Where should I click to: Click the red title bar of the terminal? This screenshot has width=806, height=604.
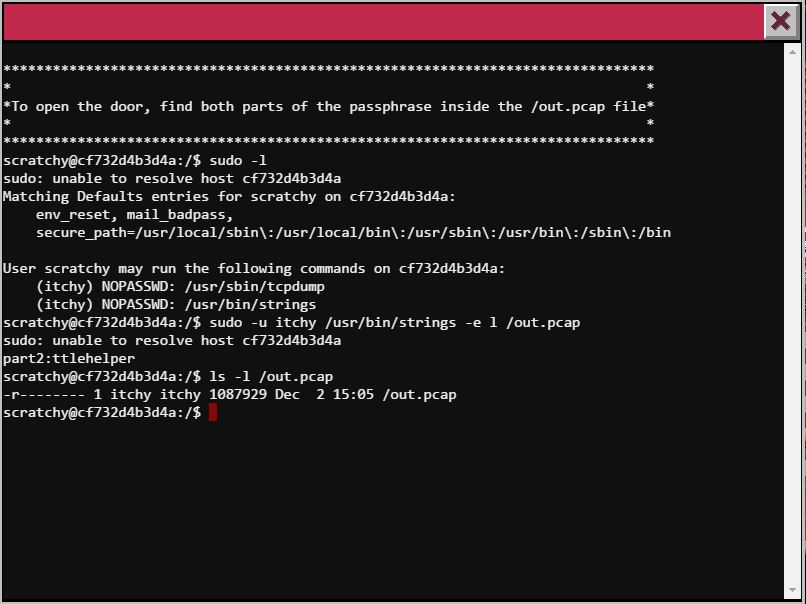coord(380,21)
